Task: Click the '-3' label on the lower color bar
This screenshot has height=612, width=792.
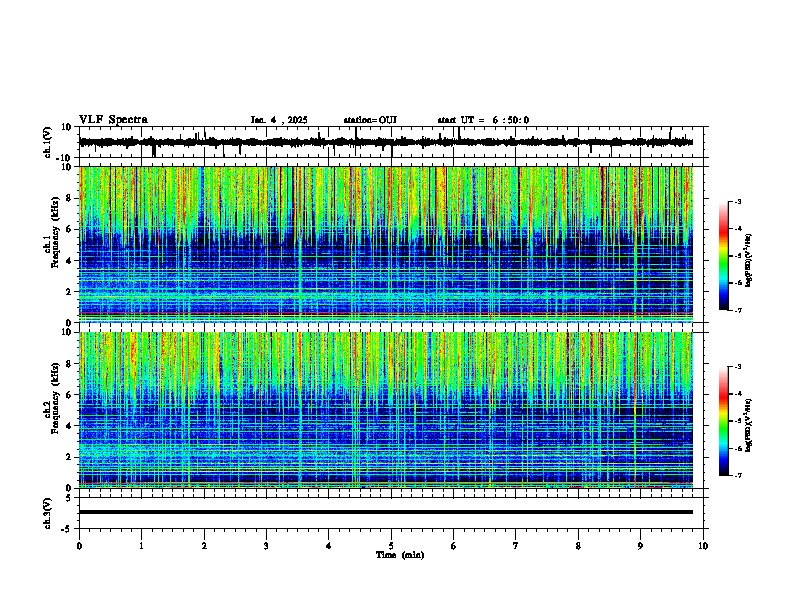Action: point(737,367)
